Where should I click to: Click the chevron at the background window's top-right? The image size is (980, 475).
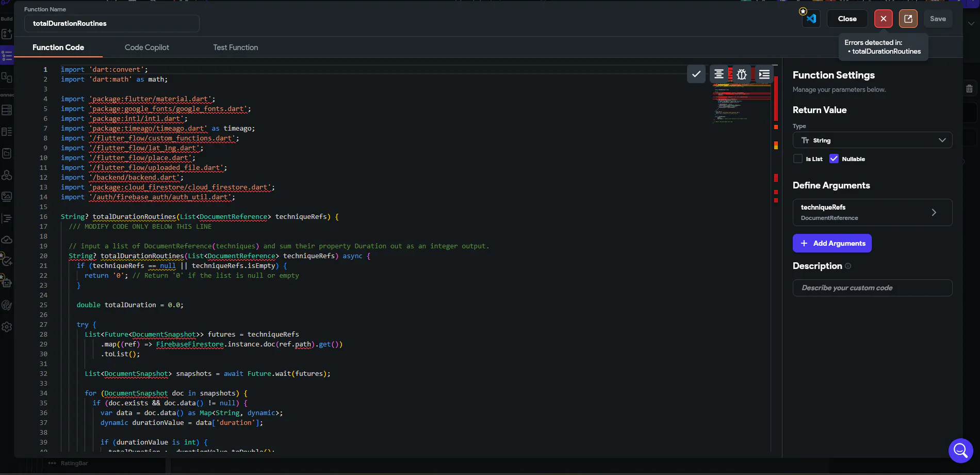tap(971, 24)
